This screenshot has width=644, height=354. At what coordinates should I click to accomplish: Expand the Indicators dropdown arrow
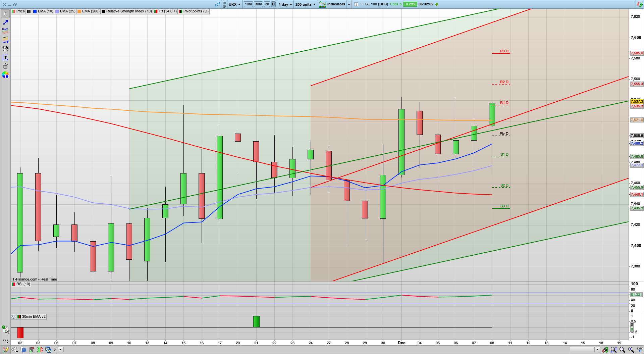pos(349,4)
